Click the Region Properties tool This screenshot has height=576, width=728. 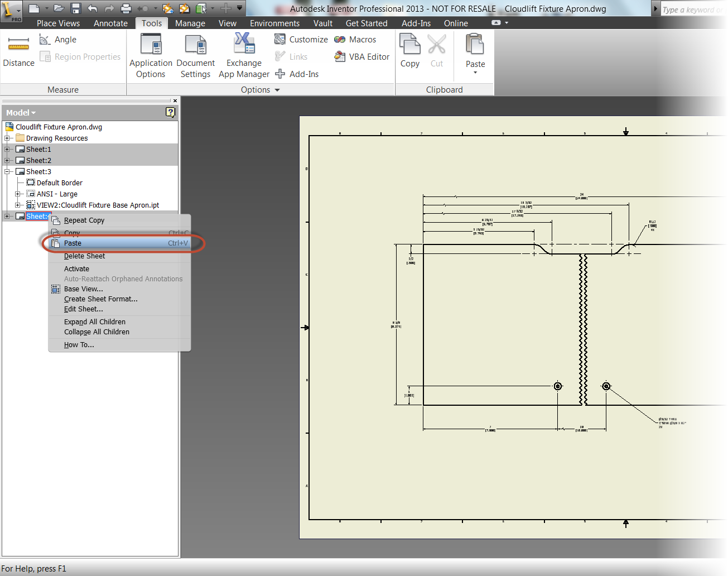tap(80, 57)
